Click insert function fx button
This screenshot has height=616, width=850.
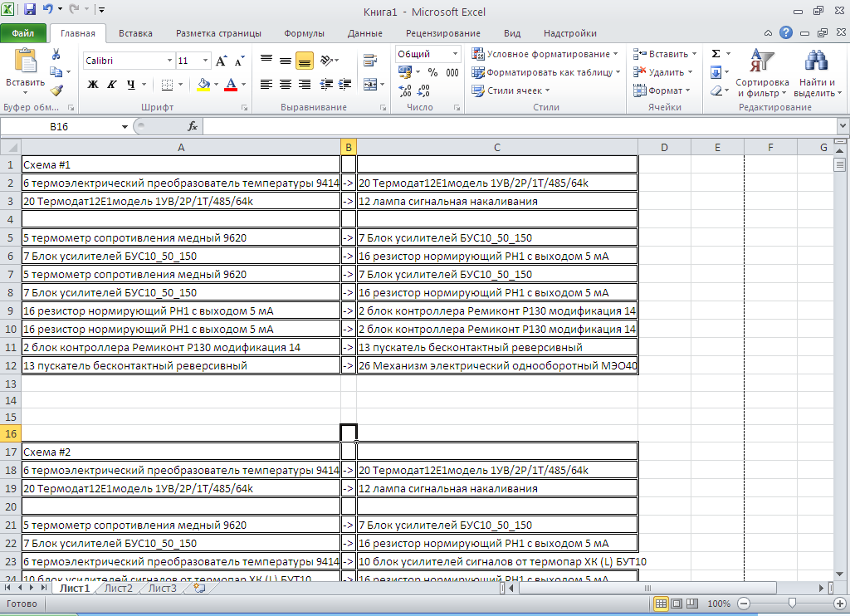click(193, 126)
